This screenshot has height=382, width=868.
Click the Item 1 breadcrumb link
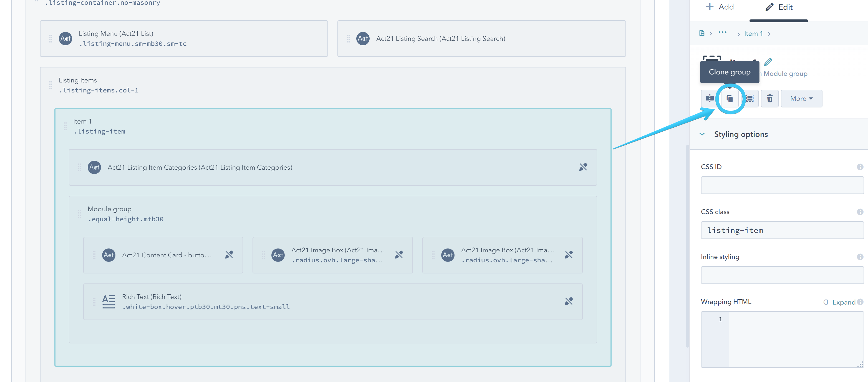(x=753, y=34)
